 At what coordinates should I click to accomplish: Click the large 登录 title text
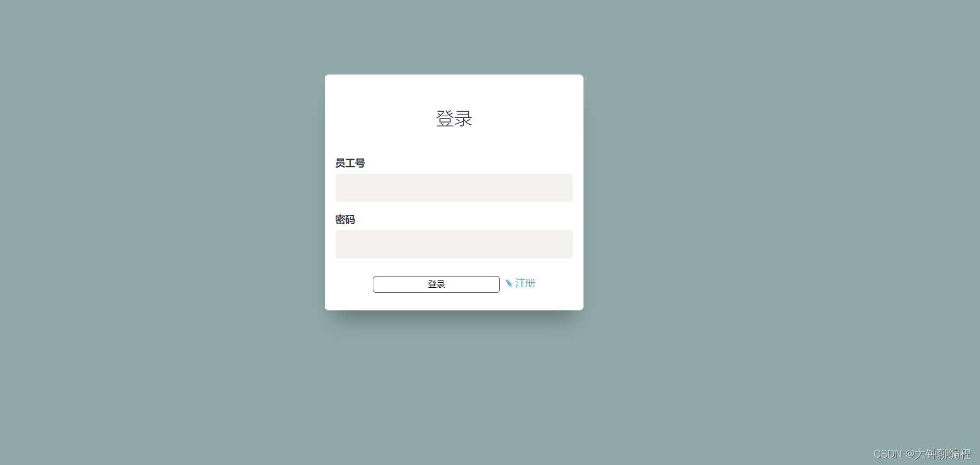tap(454, 119)
